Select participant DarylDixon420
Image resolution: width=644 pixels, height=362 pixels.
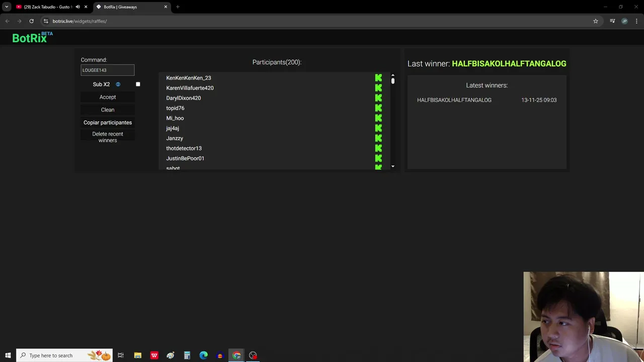click(184, 98)
